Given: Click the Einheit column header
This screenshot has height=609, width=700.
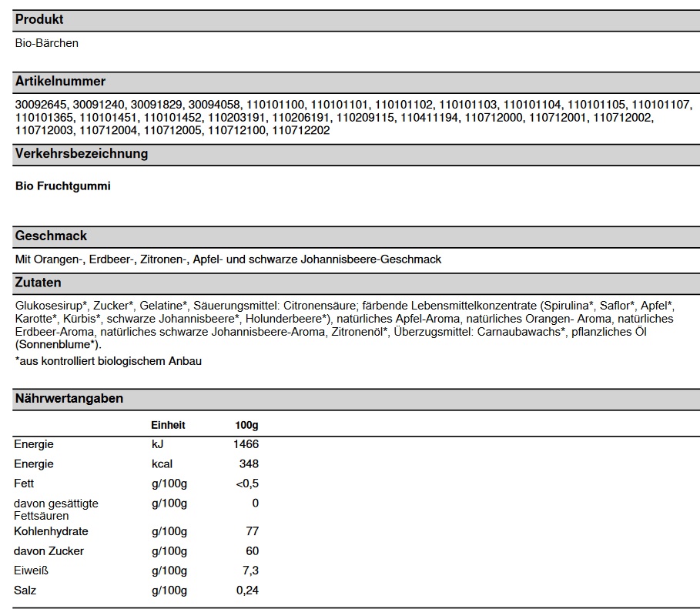Looking at the screenshot, I should point(168,425).
